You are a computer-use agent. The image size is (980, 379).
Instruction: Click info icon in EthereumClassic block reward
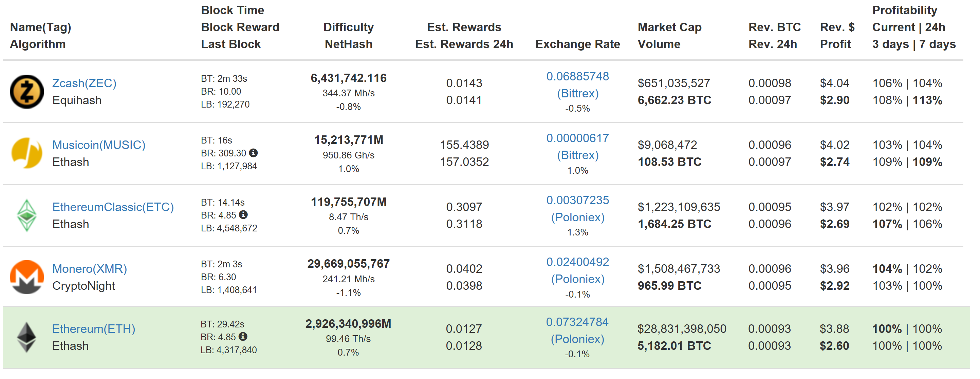point(243,215)
